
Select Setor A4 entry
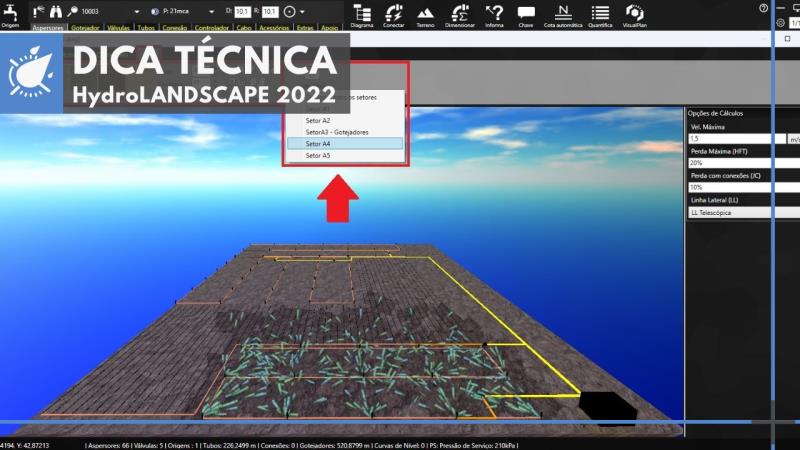345,144
